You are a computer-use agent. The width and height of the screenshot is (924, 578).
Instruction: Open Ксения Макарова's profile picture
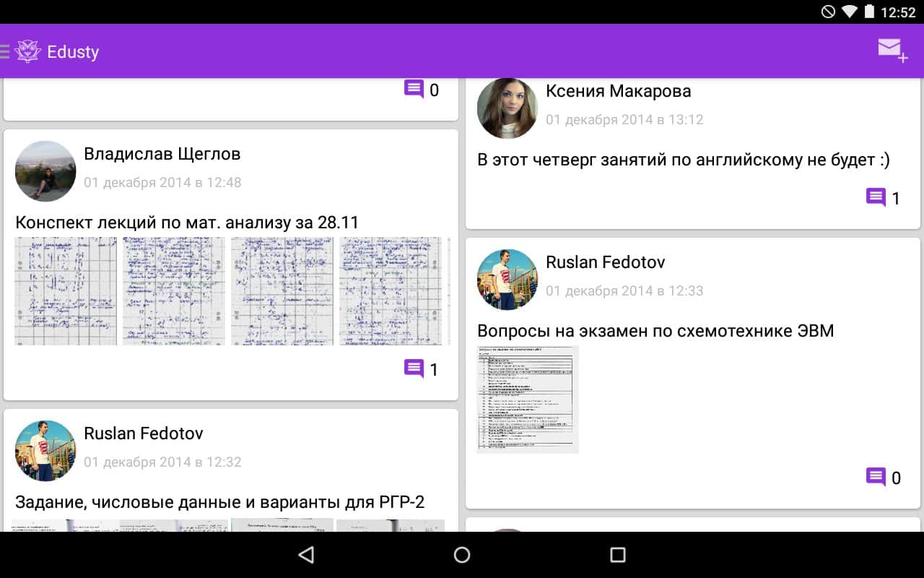pyautogui.click(x=507, y=108)
